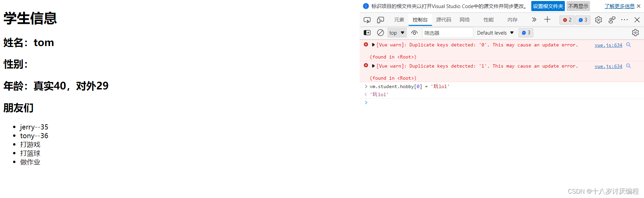Click the info icon in banner
This screenshot has height=198, width=644.
[366, 6]
